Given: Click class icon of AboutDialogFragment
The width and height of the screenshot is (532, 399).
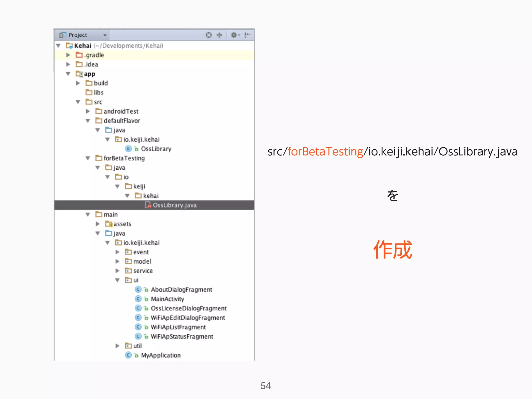Looking at the screenshot, I should point(138,289).
